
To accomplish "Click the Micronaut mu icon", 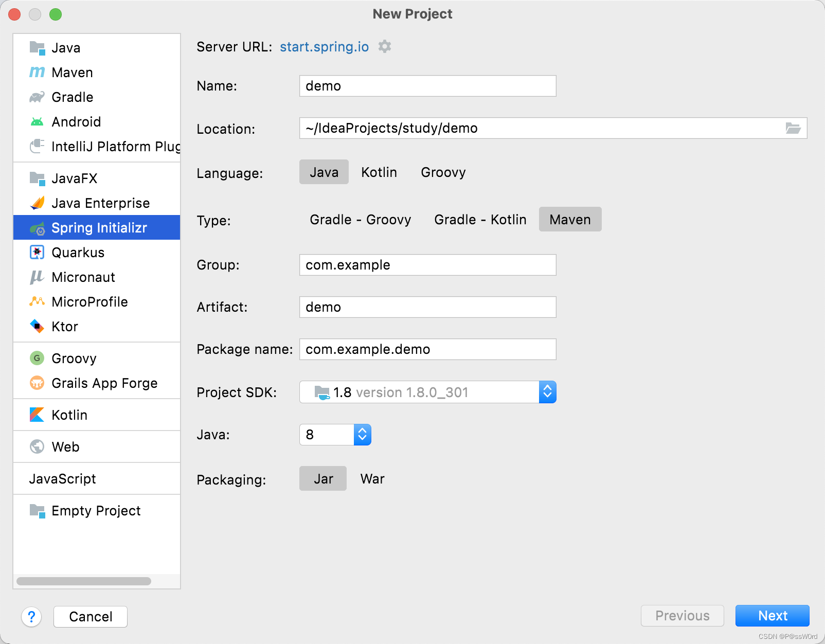I will point(37,277).
